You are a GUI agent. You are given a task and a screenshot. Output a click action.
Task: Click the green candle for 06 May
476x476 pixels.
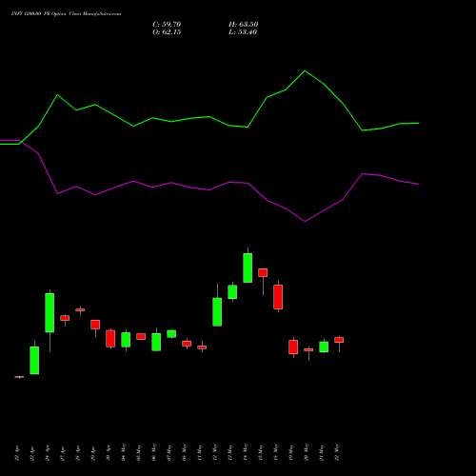(x=156, y=342)
